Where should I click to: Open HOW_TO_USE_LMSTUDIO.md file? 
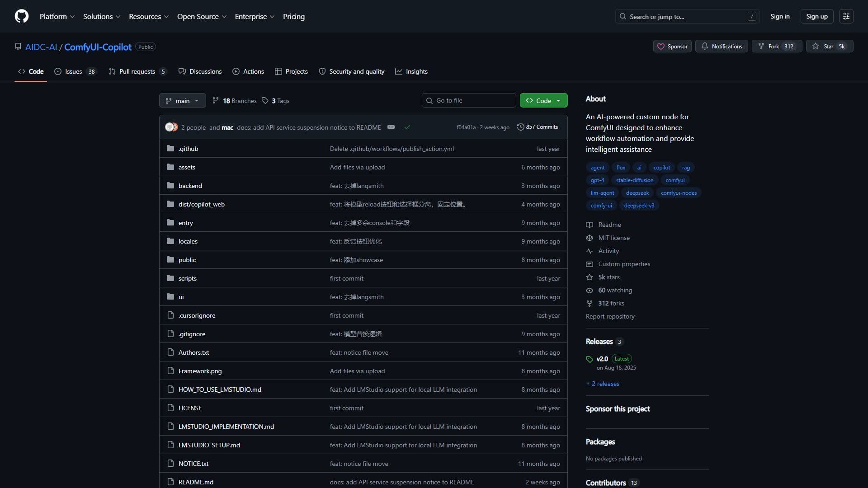(x=220, y=389)
